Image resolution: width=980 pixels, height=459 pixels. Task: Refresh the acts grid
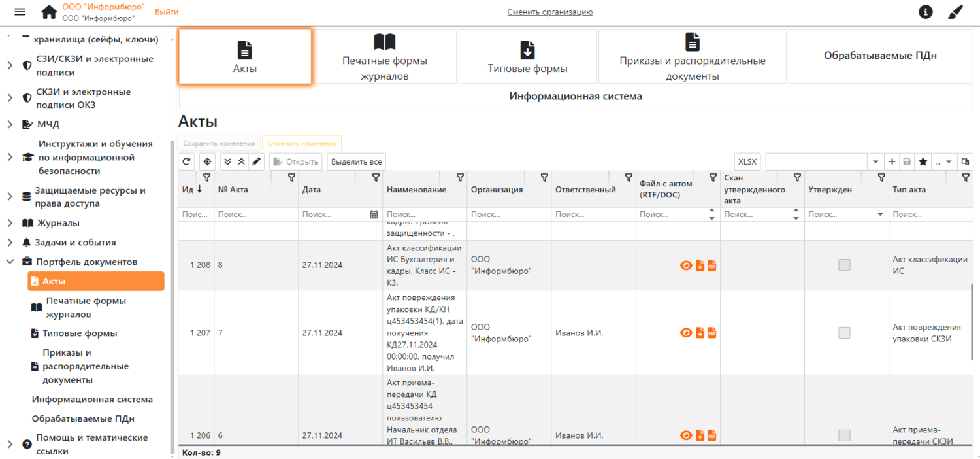pyautogui.click(x=186, y=161)
